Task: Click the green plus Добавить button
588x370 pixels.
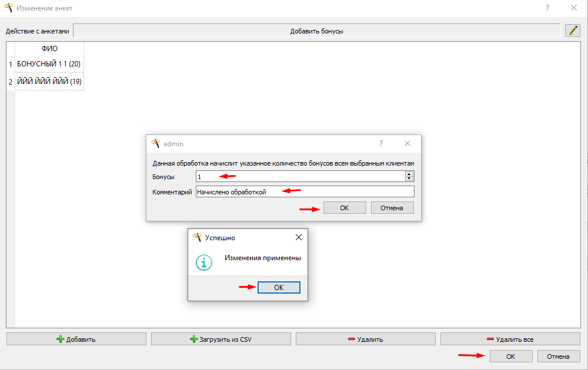Action: (x=76, y=339)
